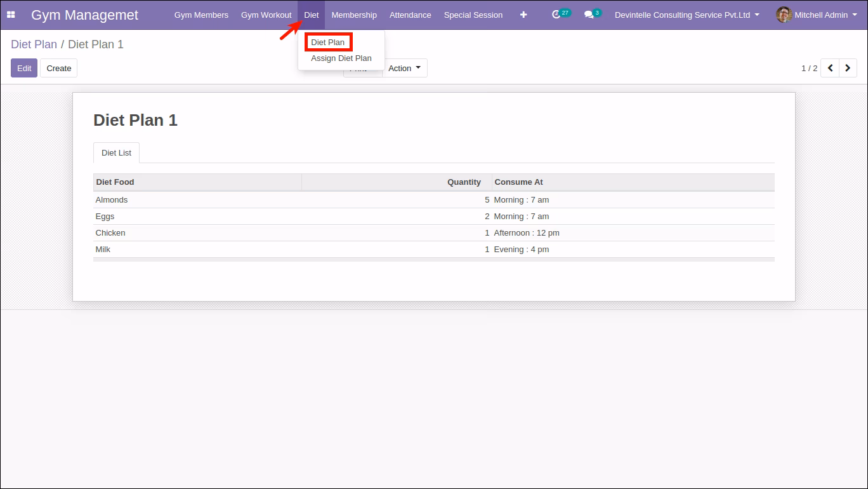Image resolution: width=868 pixels, height=489 pixels.
Task: Navigate to Diet Plan breadcrumb link
Action: (34, 44)
